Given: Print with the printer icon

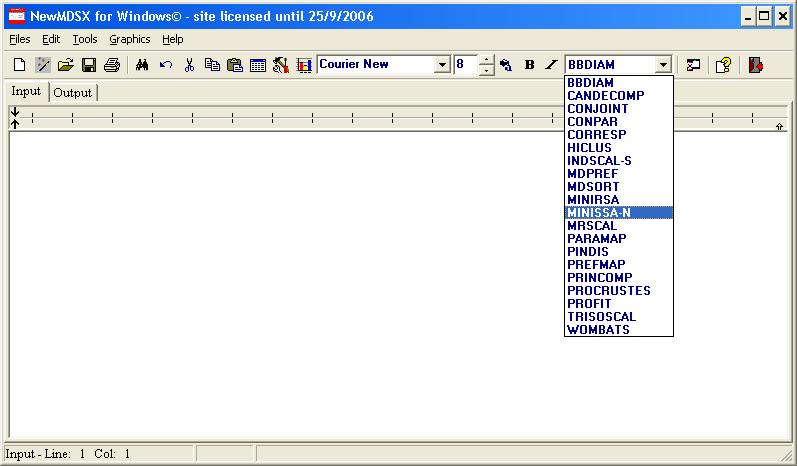Looking at the screenshot, I should [112, 65].
